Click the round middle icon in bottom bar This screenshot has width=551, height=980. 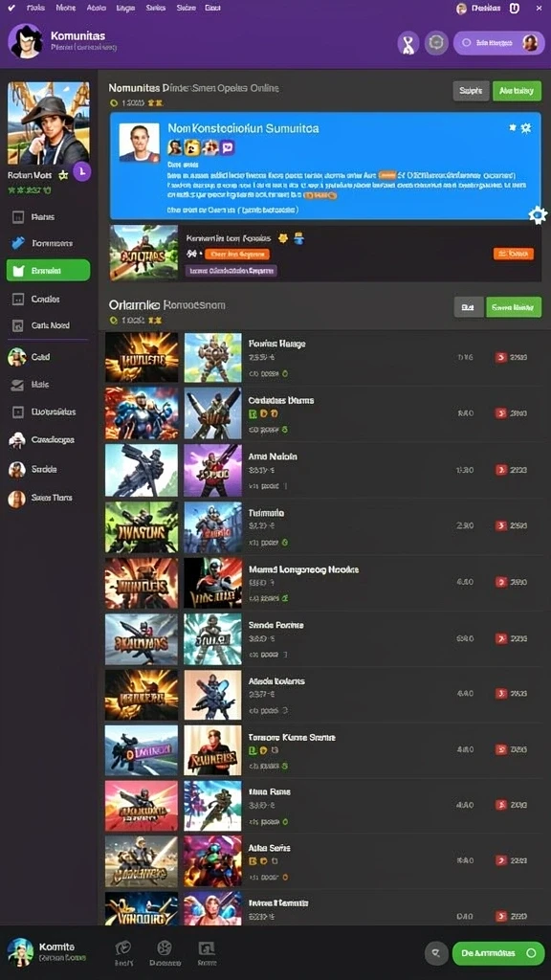point(165,947)
